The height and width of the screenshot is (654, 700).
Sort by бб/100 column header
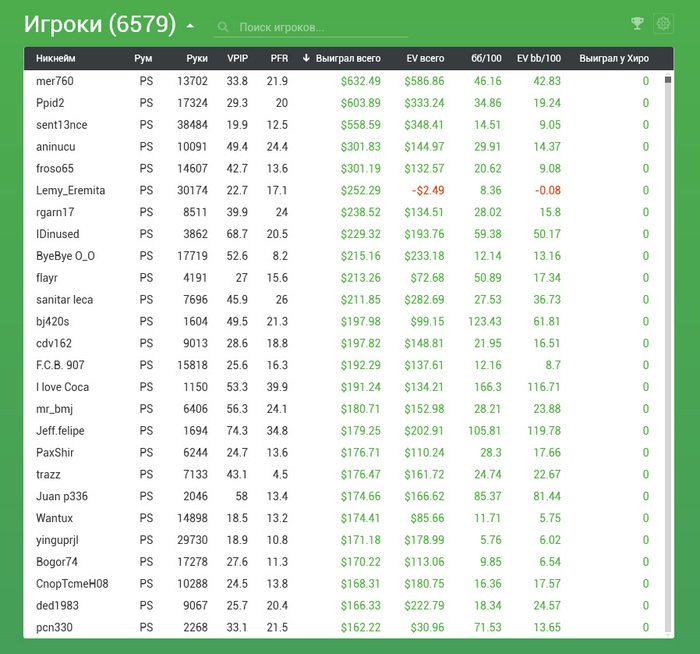[486, 58]
